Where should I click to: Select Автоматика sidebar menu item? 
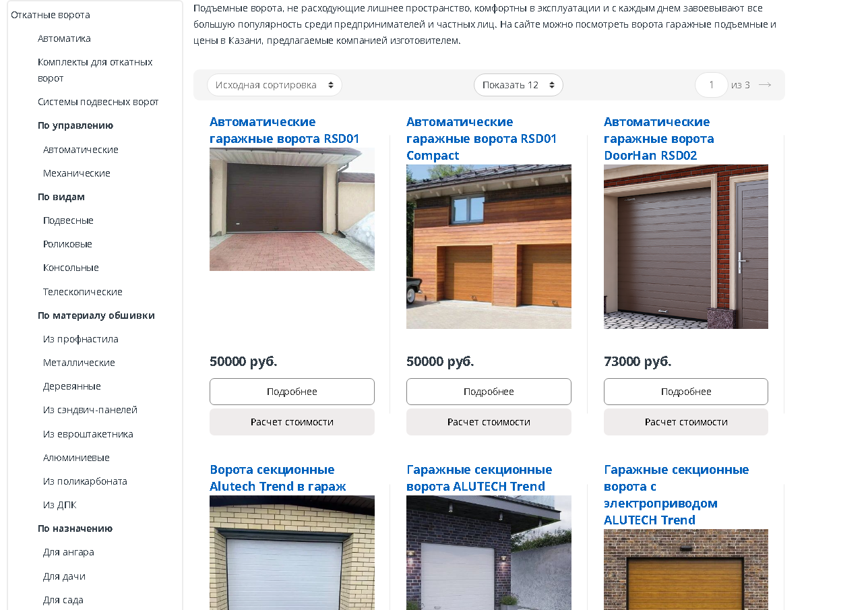[x=64, y=38]
